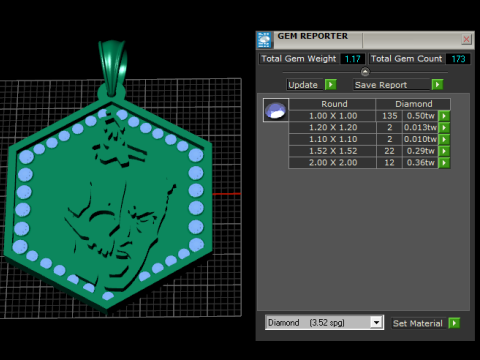Image resolution: width=480 pixels, height=360 pixels.
Task: Close the Gem Reporter panel
Action: 466,39
